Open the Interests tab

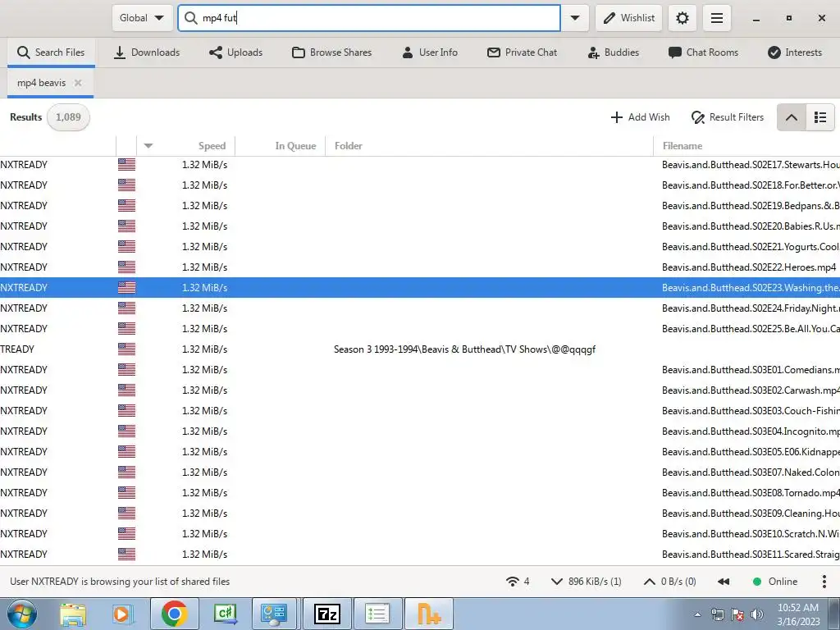pos(794,52)
